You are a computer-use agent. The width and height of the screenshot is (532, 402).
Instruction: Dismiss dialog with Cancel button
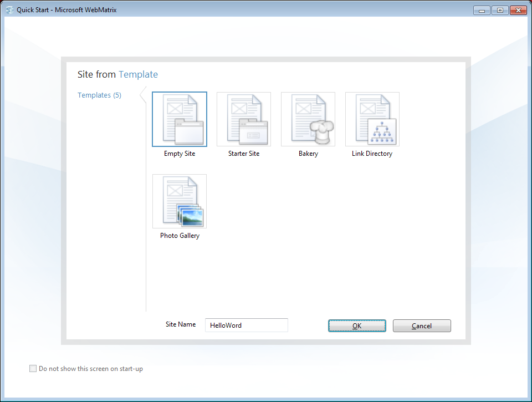pos(422,325)
